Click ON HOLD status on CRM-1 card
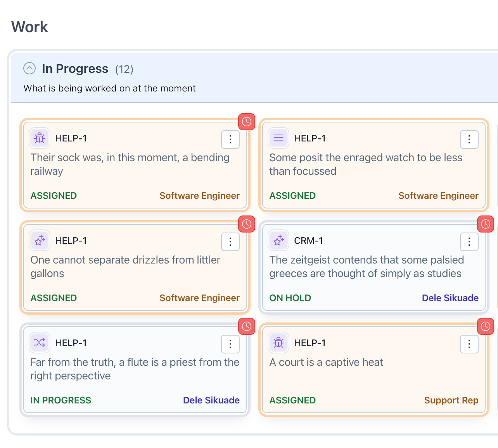Viewport: 498px width, 448px height. click(290, 298)
